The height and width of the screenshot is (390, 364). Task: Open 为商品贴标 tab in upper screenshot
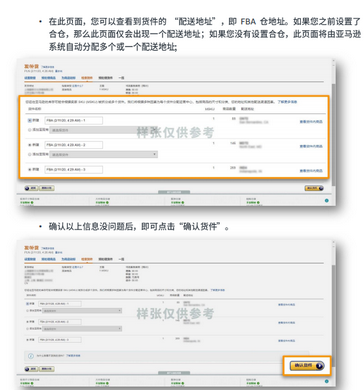coord(68,78)
